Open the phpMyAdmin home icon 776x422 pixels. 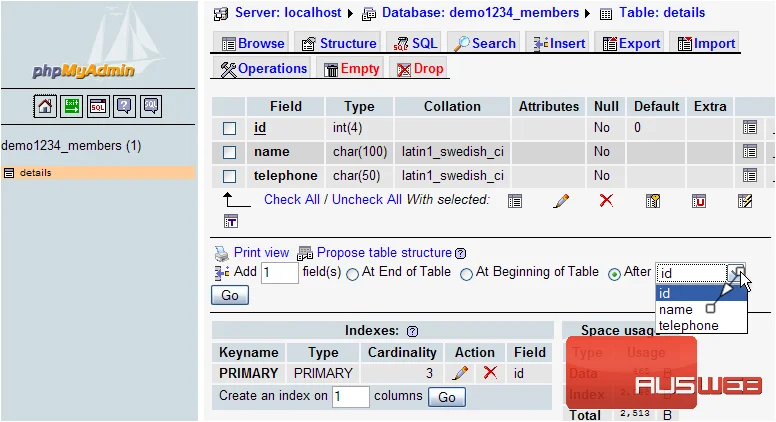pos(45,106)
